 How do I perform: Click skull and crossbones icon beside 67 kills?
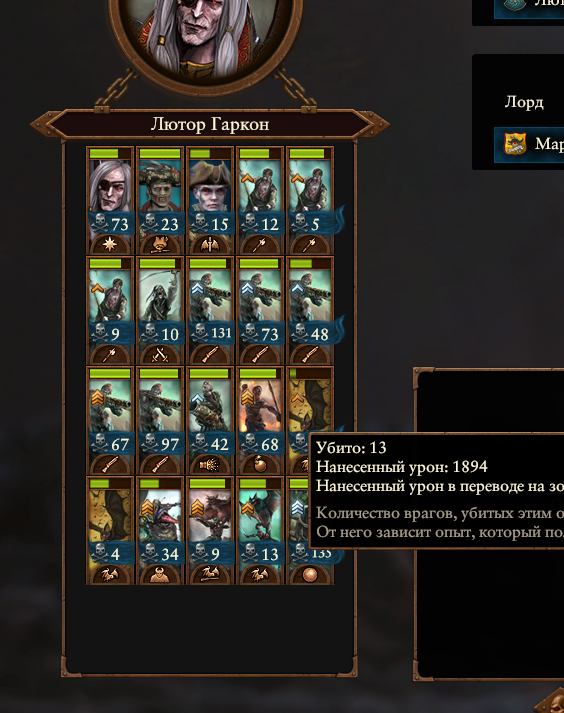(x=100, y=444)
